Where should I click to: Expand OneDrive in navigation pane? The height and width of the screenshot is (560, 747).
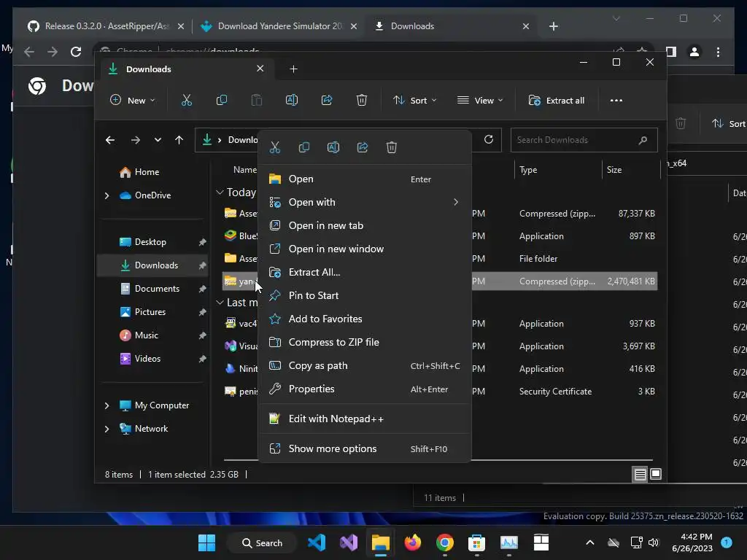tap(107, 195)
